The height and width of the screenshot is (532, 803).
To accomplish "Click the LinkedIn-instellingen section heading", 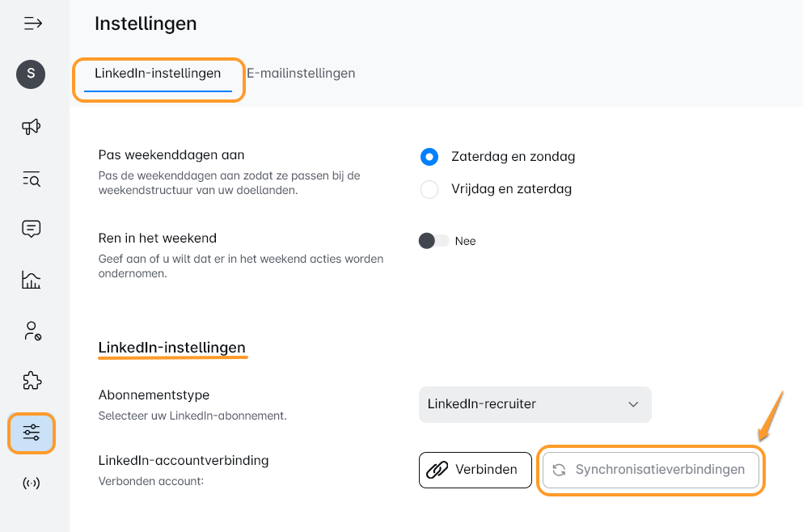I will [x=171, y=348].
